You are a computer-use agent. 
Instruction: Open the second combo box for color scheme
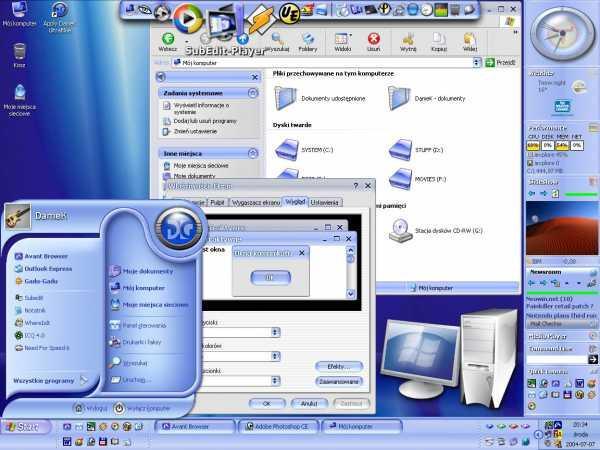275,356
